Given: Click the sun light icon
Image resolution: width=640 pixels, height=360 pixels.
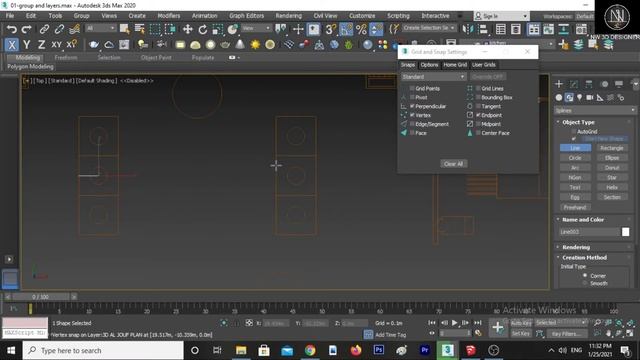Looking at the screenshot, I should pyautogui.click(x=255, y=44).
